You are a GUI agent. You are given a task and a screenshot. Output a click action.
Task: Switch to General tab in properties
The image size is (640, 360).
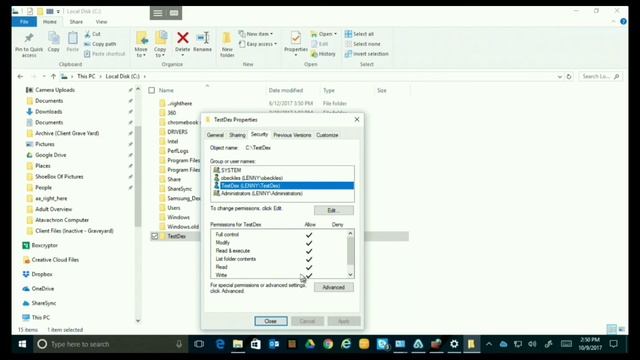[x=215, y=135]
